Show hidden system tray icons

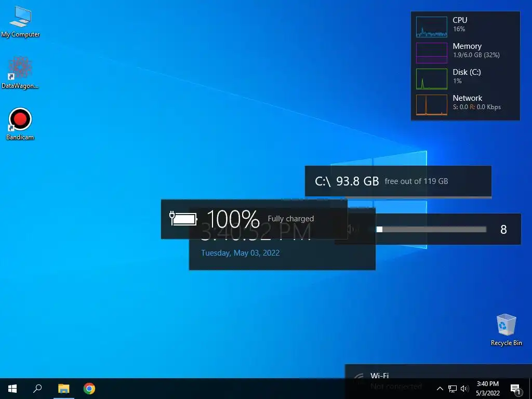[440, 389]
